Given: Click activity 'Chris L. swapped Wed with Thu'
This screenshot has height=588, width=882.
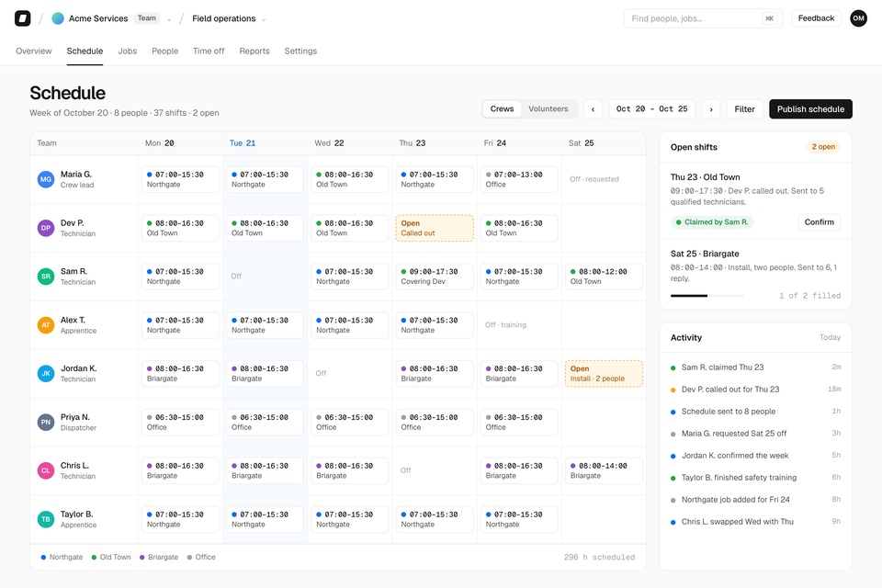Looking at the screenshot, I should [x=755, y=522].
